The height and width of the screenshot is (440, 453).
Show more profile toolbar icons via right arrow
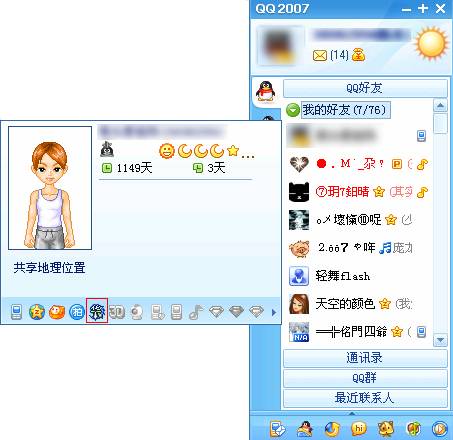[274, 312]
